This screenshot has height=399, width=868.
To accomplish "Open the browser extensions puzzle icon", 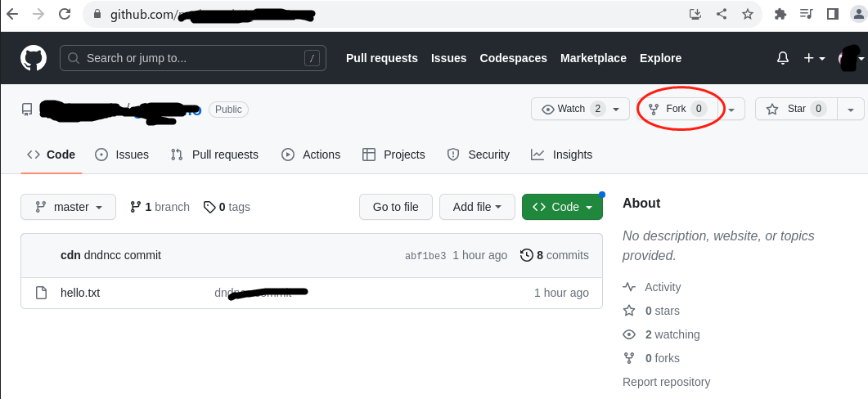I will 780,14.
